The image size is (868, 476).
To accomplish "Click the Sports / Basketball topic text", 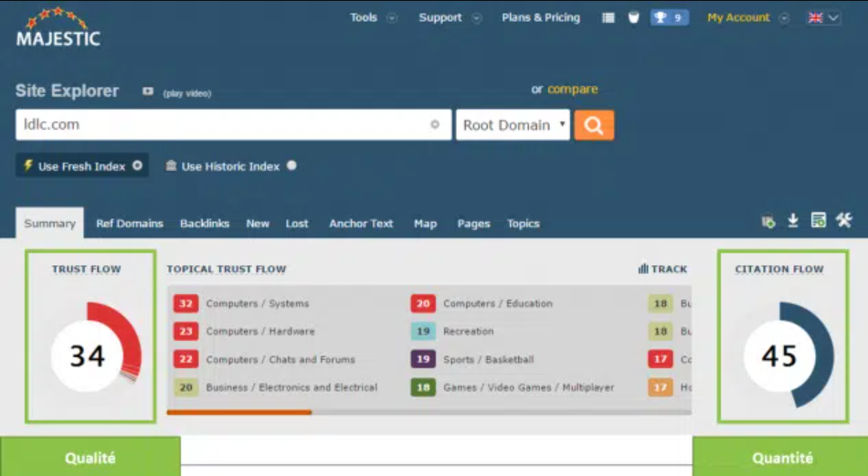I will pyautogui.click(x=488, y=359).
